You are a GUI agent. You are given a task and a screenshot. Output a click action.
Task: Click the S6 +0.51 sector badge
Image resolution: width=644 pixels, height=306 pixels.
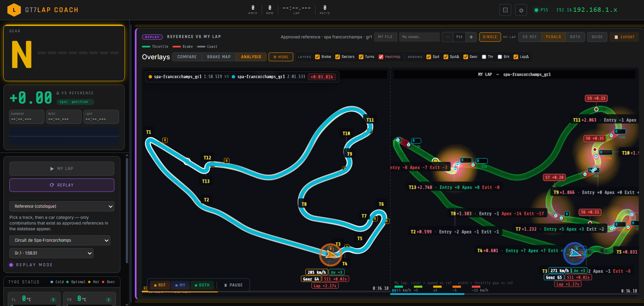pyautogui.click(x=590, y=212)
